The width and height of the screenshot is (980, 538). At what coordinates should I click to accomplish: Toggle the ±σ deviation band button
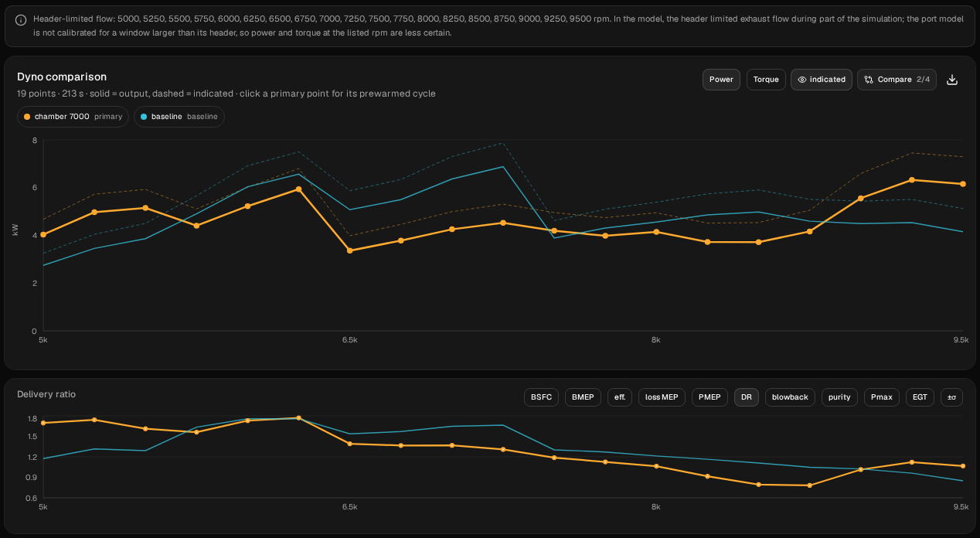(951, 397)
